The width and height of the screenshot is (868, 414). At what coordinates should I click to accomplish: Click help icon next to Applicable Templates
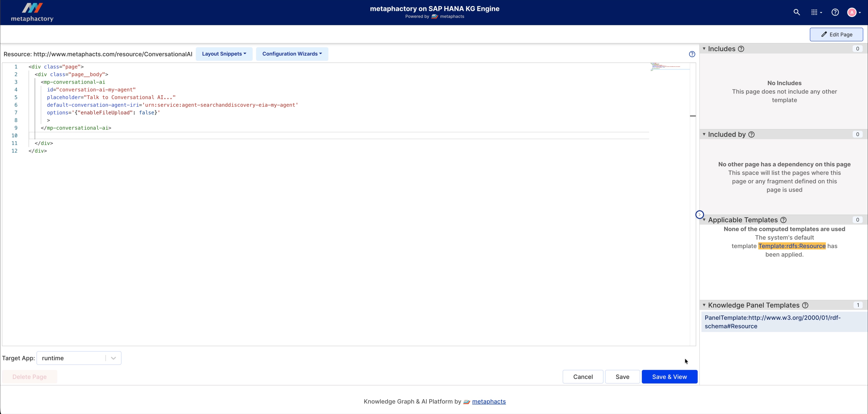[x=783, y=220]
